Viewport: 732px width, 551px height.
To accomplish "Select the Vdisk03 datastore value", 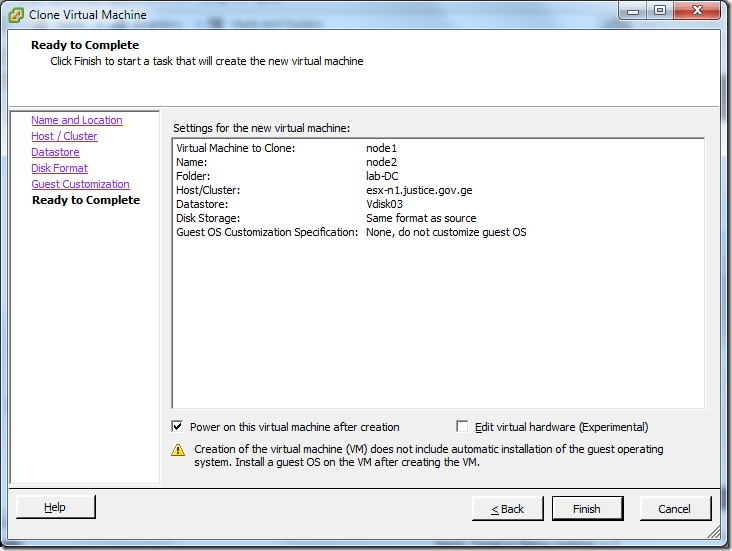I will [x=384, y=204].
